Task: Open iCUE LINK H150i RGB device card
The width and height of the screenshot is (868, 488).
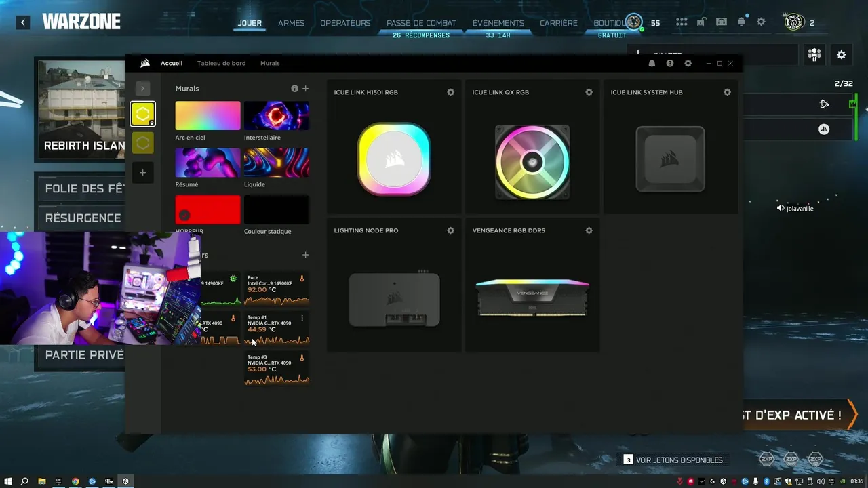Action: coord(394,147)
